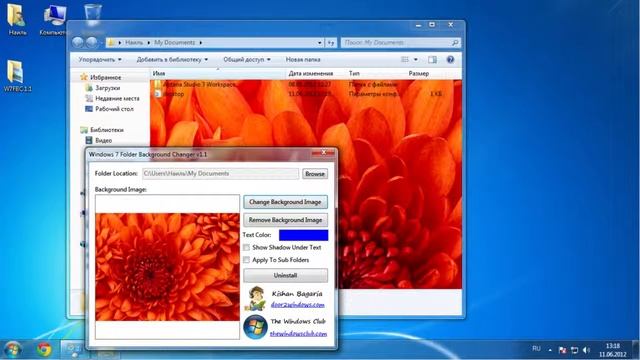Select Избранное in navigation pane
The width and height of the screenshot is (640, 360).
click(105, 77)
